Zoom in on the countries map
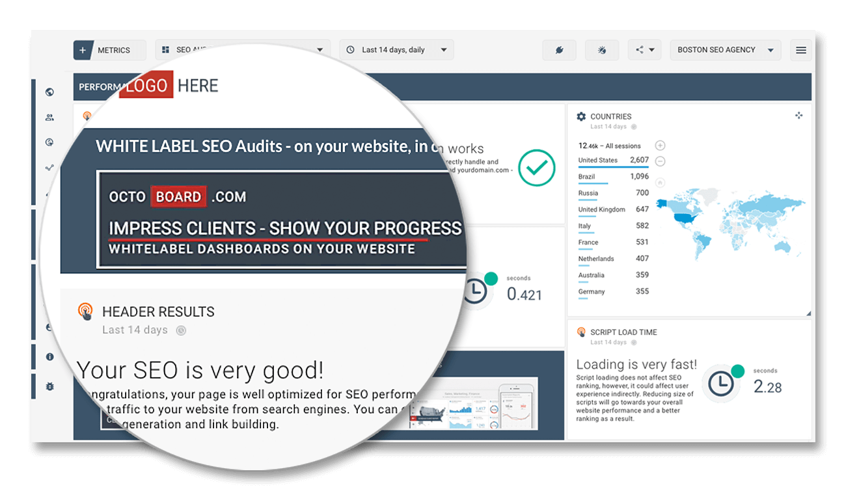This screenshot has height=504, width=846. [660, 145]
